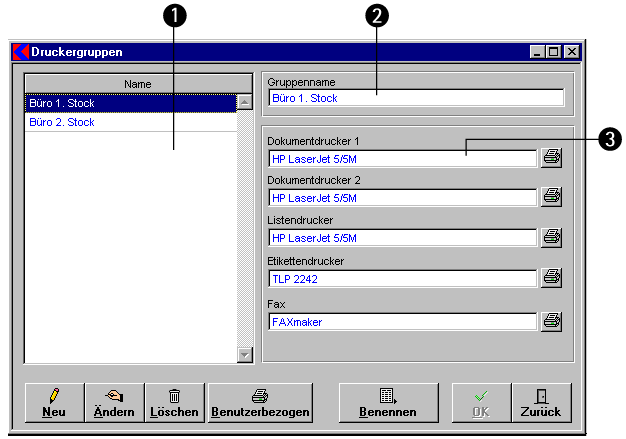Click printer icon next to Etikettendrucker
The image size is (626, 439).
pyautogui.click(x=551, y=278)
